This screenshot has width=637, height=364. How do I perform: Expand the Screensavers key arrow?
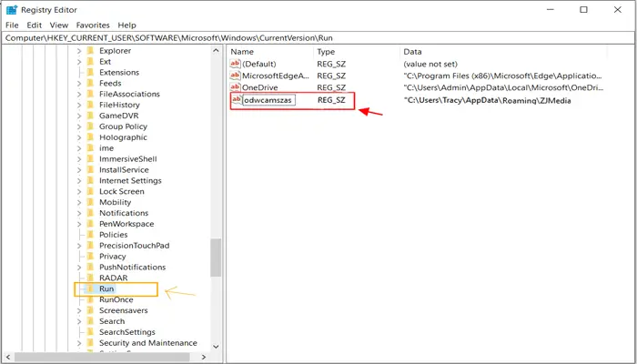coord(79,310)
